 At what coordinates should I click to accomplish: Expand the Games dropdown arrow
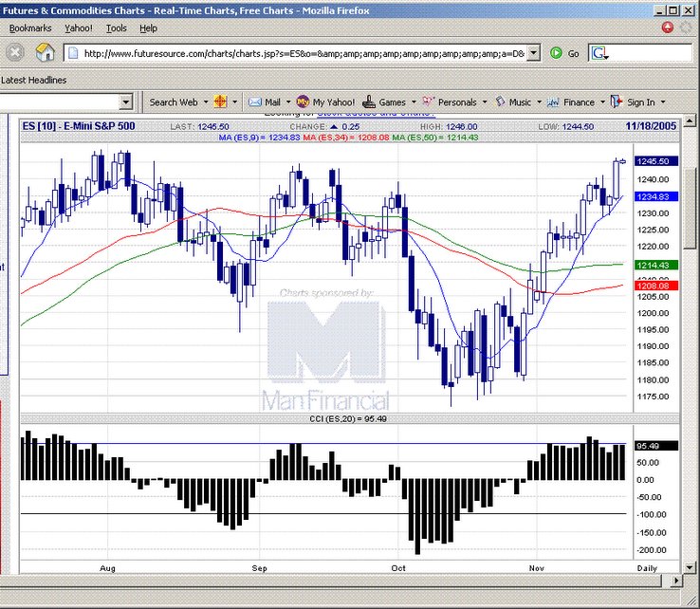[414, 102]
